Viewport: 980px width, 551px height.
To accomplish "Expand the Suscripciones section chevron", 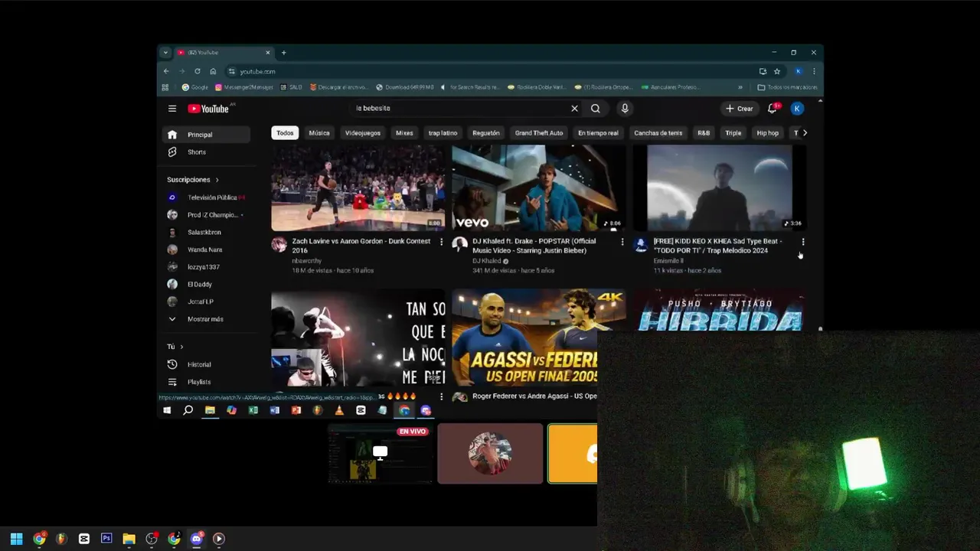I will [217, 180].
